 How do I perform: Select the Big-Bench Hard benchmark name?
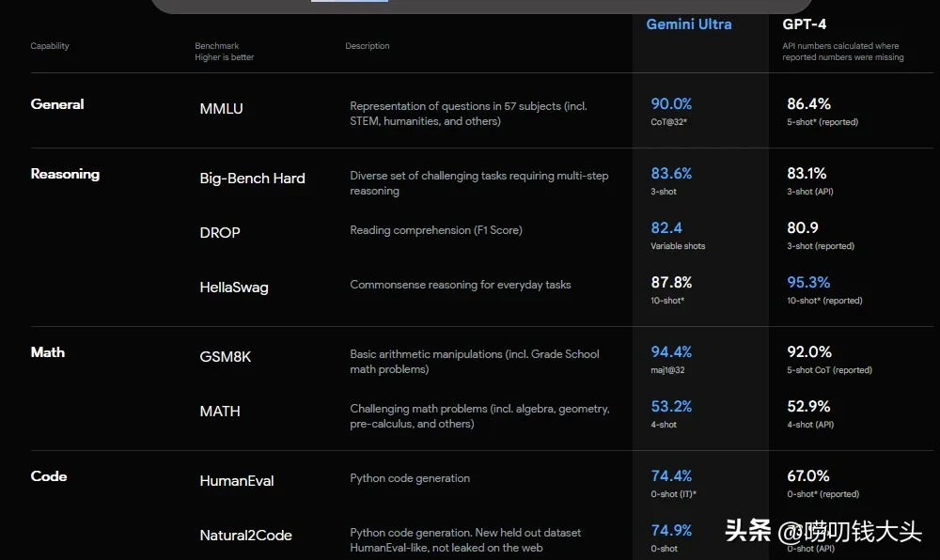pyautogui.click(x=252, y=179)
